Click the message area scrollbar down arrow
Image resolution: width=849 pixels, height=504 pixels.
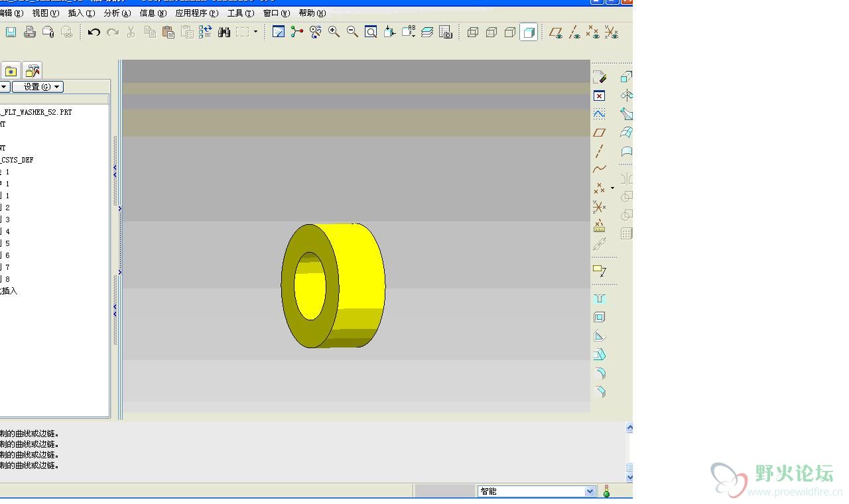[x=629, y=477]
